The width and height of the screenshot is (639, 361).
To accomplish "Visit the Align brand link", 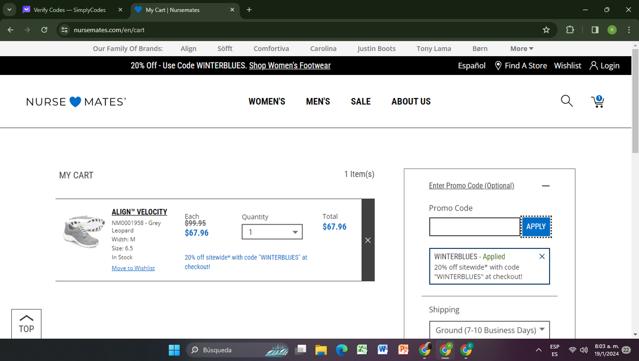I will [188, 48].
